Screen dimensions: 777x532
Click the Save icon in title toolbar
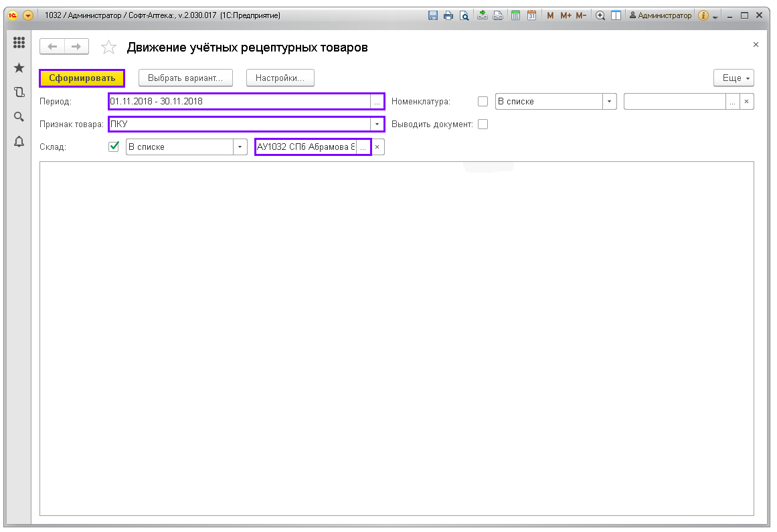pyautogui.click(x=433, y=15)
